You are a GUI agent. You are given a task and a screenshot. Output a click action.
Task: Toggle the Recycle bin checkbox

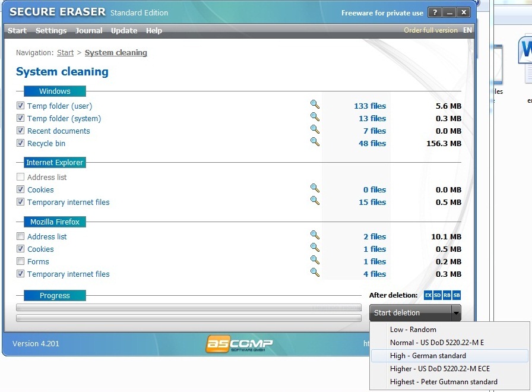pyautogui.click(x=20, y=143)
